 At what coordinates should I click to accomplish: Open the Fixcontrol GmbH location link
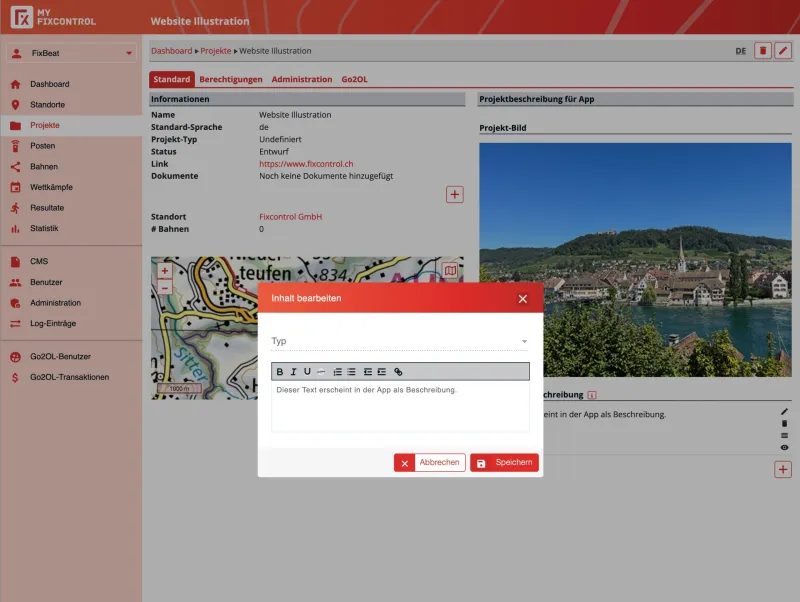(x=290, y=217)
